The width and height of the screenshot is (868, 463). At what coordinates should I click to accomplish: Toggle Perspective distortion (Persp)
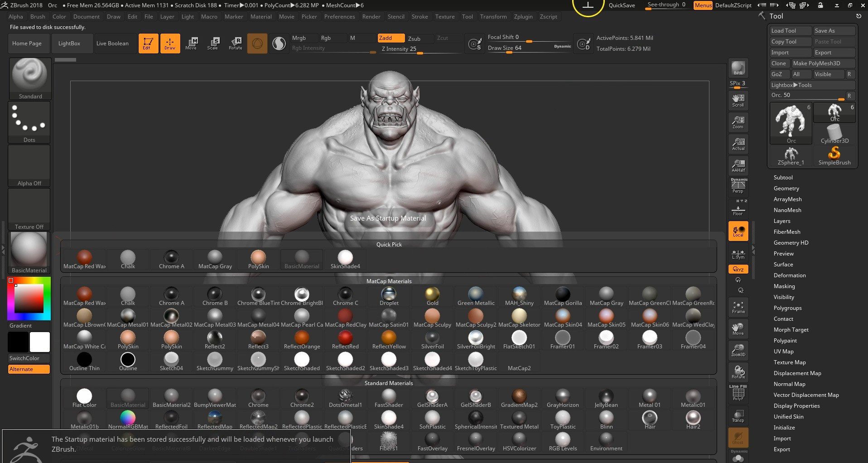[738, 186]
